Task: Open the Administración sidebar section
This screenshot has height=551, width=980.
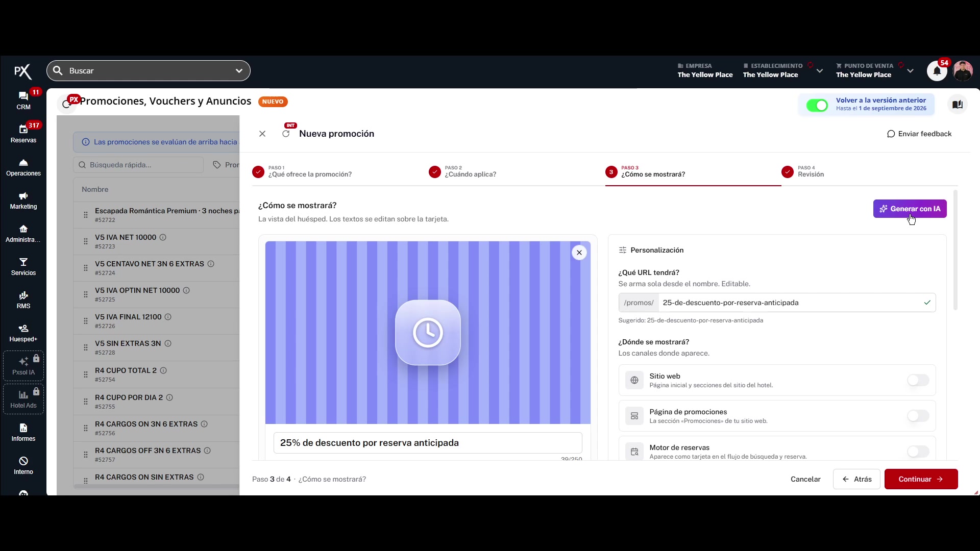Action: 23,234
